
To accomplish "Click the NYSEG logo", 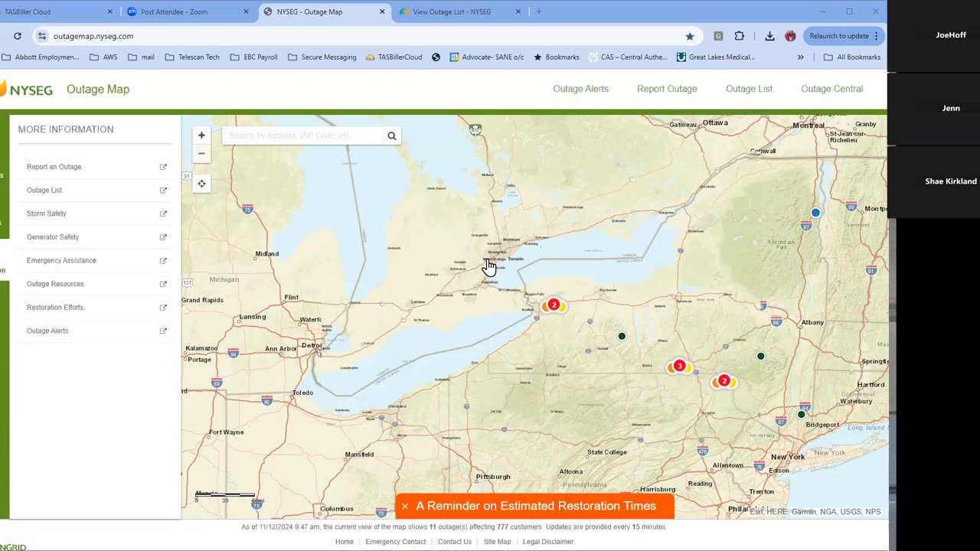I will pyautogui.click(x=26, y=90).
